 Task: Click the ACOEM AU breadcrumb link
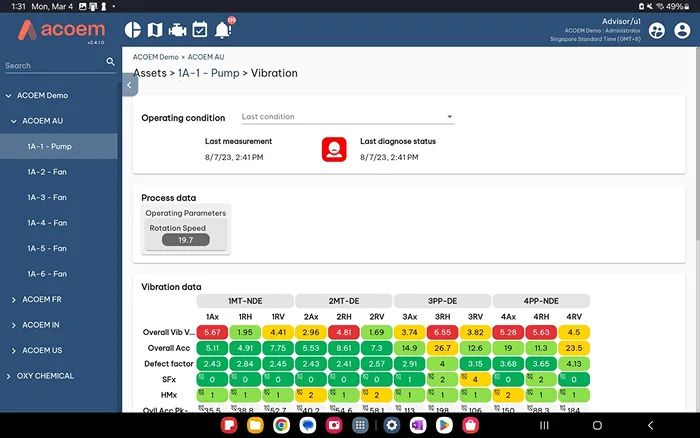pos(206,57)
